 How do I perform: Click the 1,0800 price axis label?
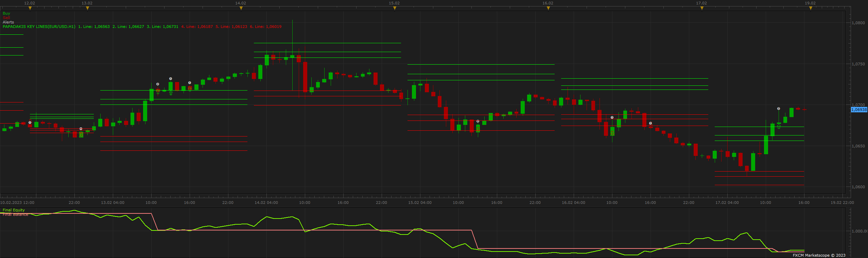(x=858, y=23)
